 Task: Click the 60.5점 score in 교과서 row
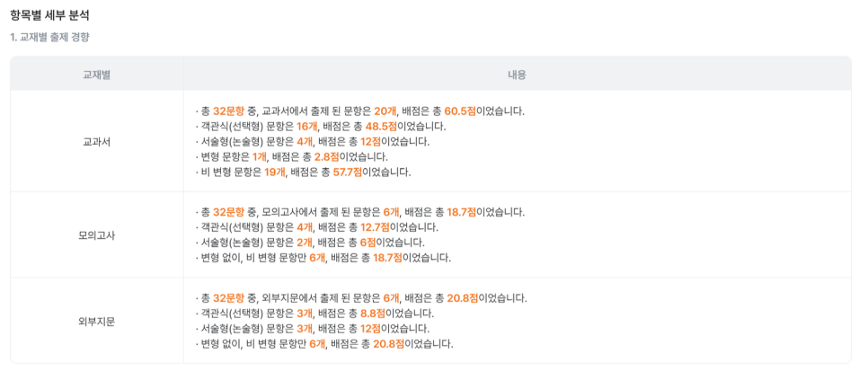click(459, 110)
